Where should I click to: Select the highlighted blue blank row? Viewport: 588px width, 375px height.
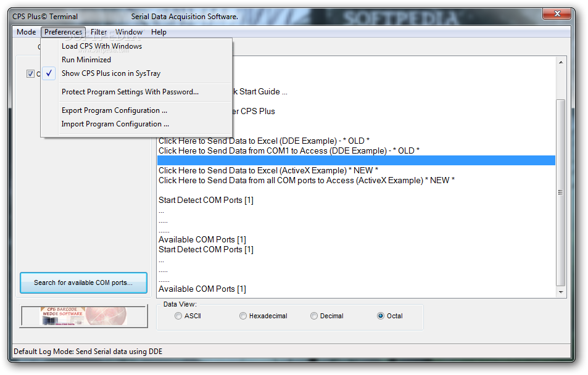(356, 160)
